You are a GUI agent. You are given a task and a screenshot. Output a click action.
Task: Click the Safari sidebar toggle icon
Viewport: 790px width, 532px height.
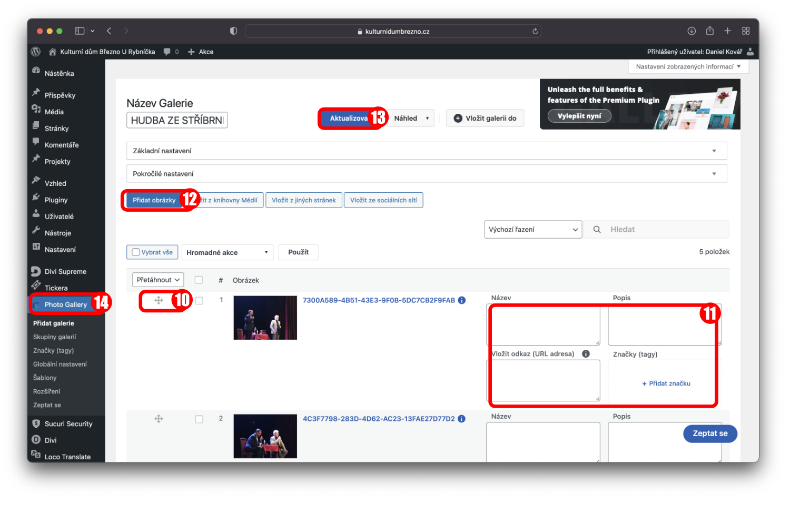pyautogui.click(x=80, y=31)
